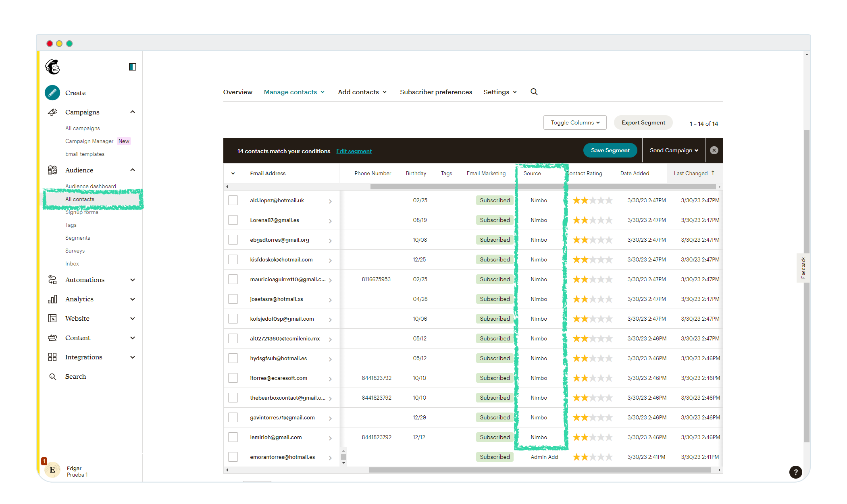Click the star rating for Lorena87@gmail.es

click(x=593, y=220)
